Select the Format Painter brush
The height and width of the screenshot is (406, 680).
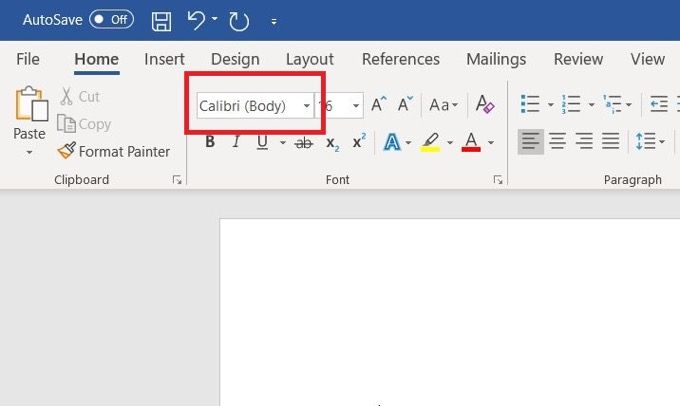click(67, 151)
